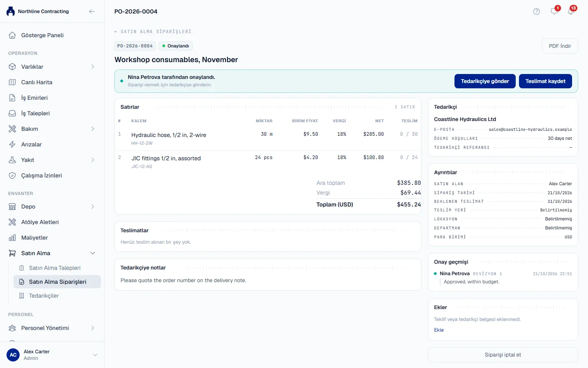Download with the PDF İndir button
Screen dimensions: 588x368
[560, 46]
